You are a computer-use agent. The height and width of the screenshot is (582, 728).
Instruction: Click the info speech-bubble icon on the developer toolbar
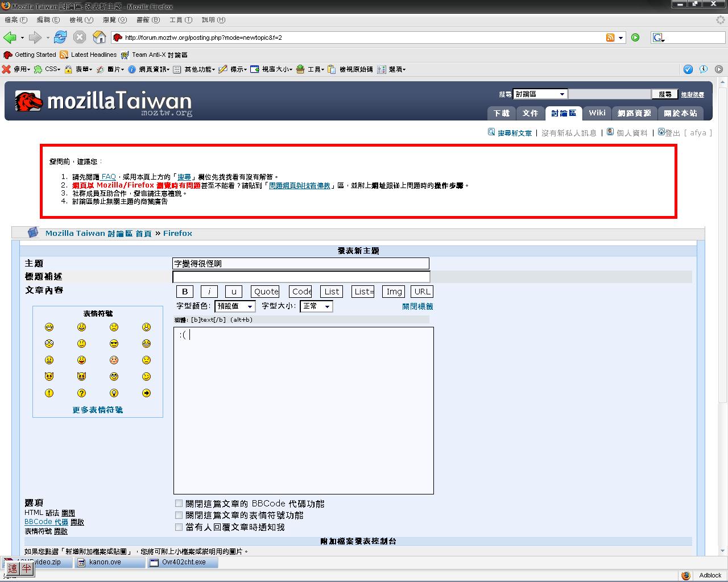tap(704, 69)
